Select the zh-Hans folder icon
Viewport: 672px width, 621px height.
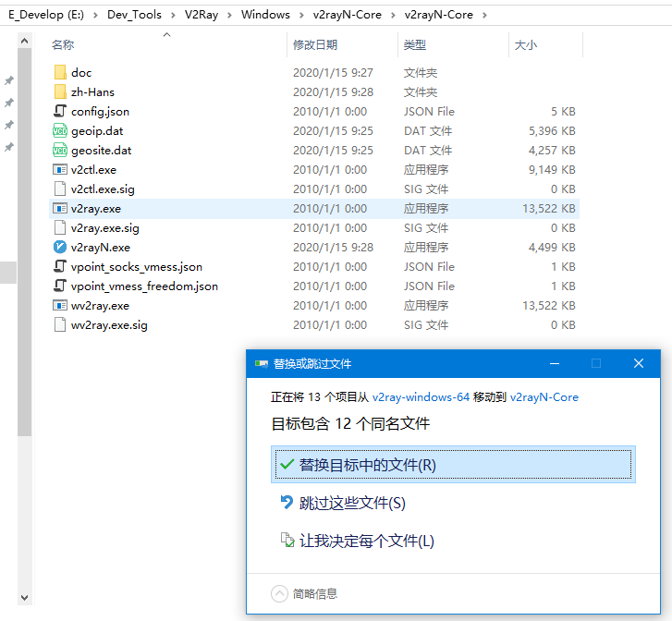pos(60,91)
